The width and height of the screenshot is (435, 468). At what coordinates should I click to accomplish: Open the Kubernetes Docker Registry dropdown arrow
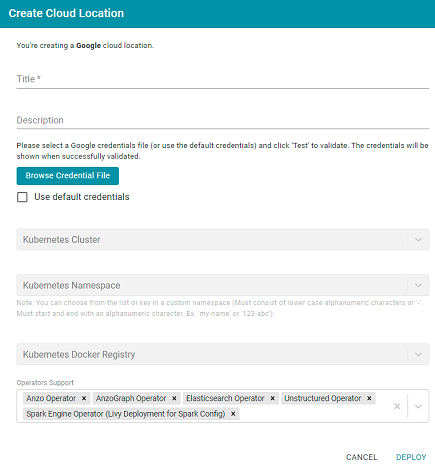click(418, 354)
